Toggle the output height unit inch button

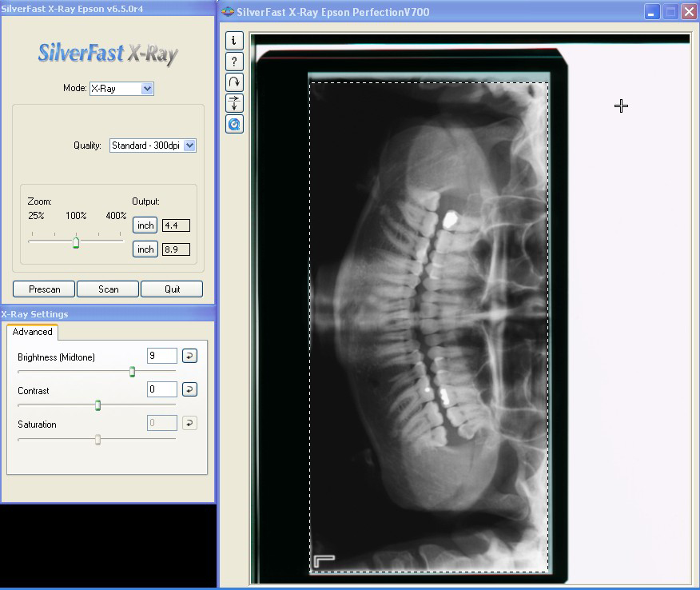point(145,249)
